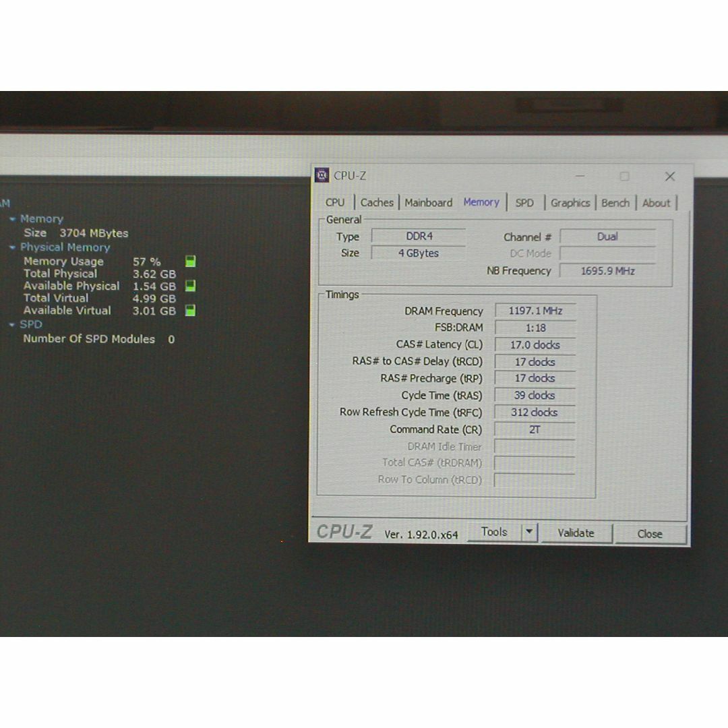The height and width of the screenshot is (728, 728).
Task: Open the Mainboard tab
Action: coord(428,202)
